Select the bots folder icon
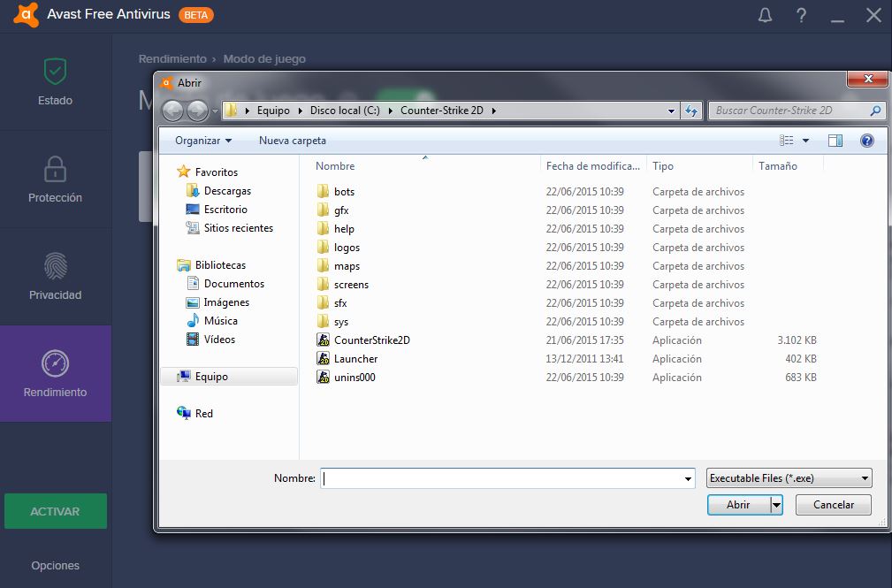Image resolution: width=892 pixels, height=588 pixels. click(324, 191)
